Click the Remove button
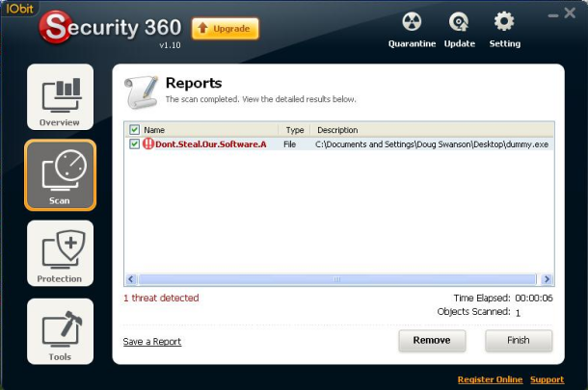 click(432, 341)
